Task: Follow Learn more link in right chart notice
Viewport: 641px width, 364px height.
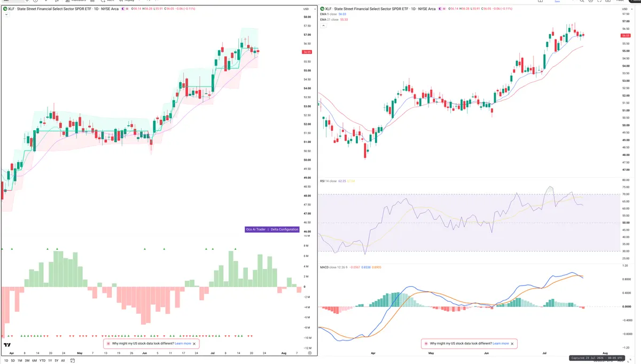Action: click(x=501, y=344)
